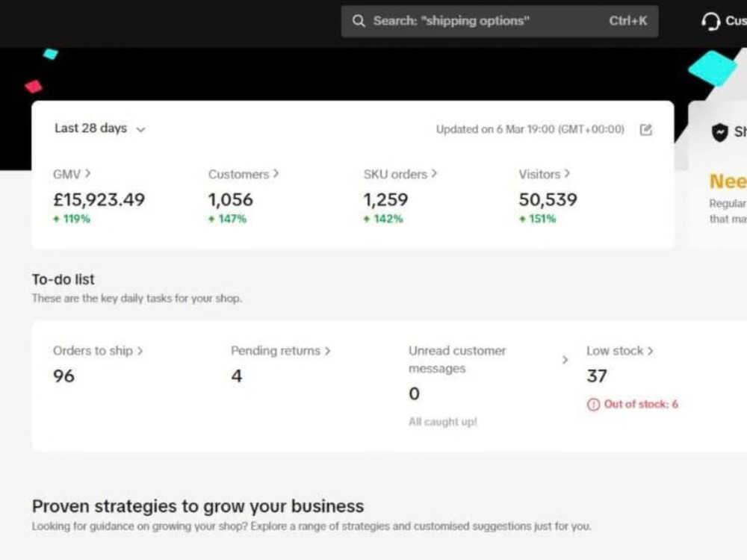The height and width of the screenshot is (560, 747).
Task: Focus the shipping options search field
Action: (500, 21)
